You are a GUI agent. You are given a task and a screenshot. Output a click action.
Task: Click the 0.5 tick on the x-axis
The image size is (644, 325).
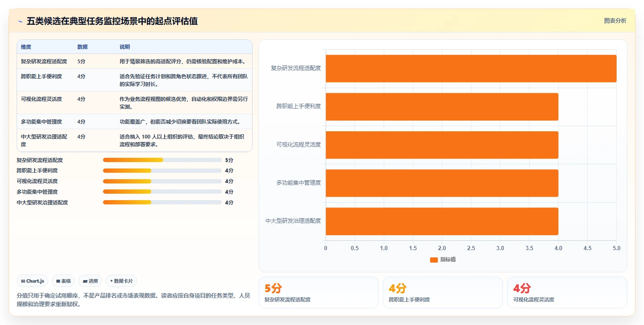(x=355, y=248)
